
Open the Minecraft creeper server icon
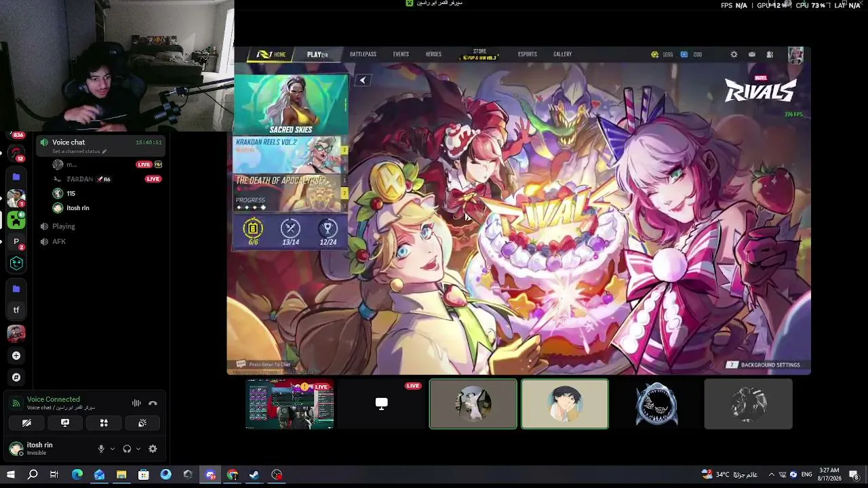(x=16, y=220)
